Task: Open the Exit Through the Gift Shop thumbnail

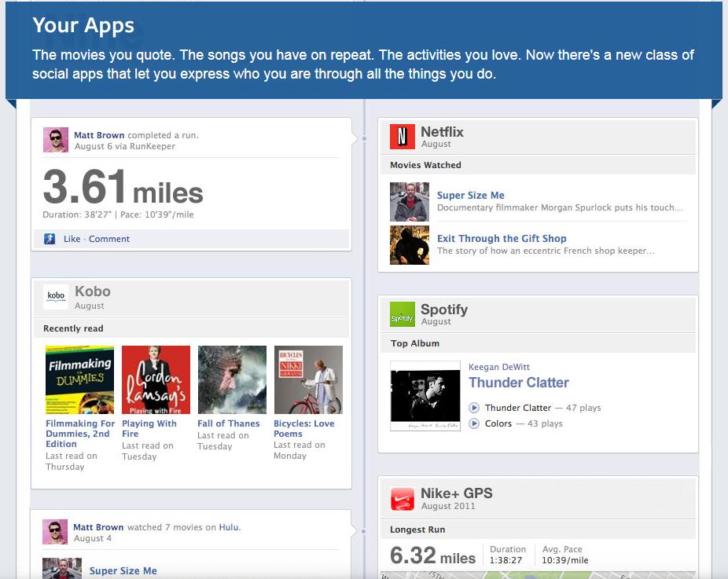Action: [410, 245]
